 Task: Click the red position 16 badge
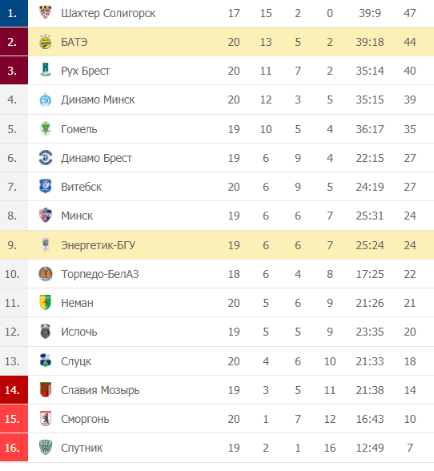[x=14, y=448]
